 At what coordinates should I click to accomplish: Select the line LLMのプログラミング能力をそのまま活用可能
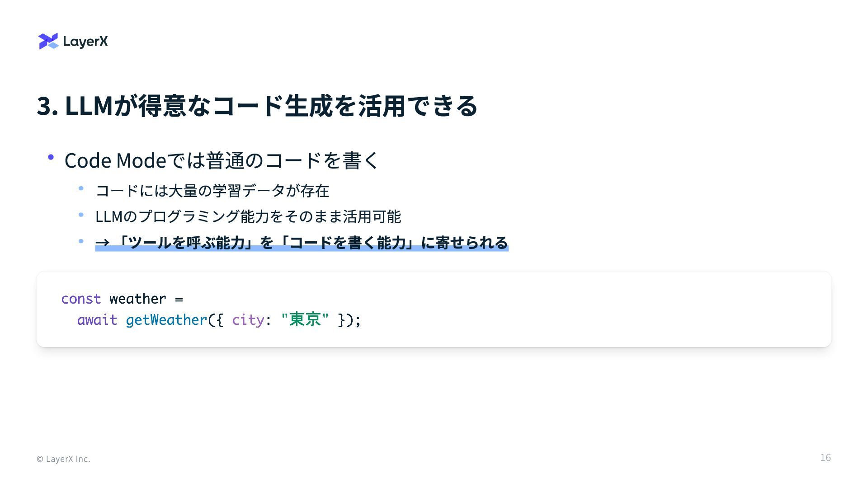248,216
